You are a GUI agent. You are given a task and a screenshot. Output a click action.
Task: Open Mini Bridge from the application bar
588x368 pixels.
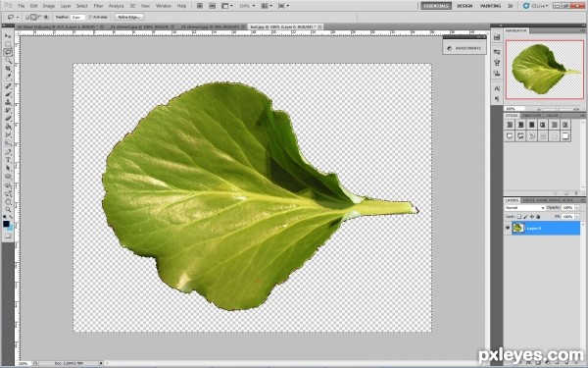pos(212,6)
